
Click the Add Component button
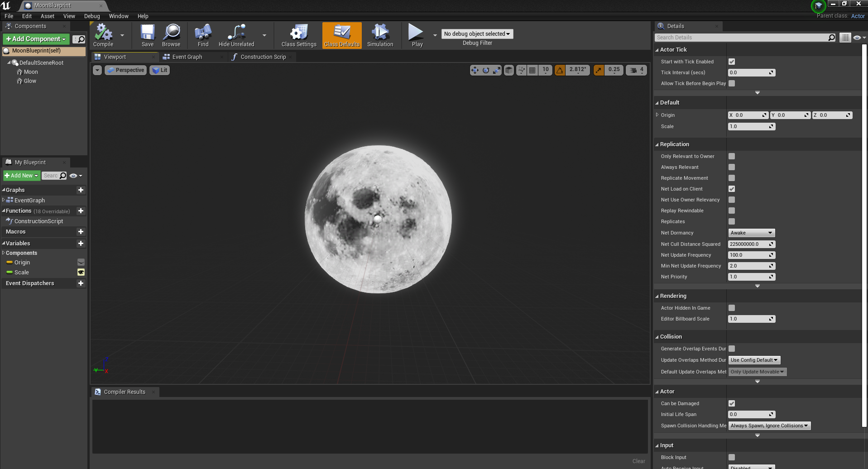click(x=36, y=39)
